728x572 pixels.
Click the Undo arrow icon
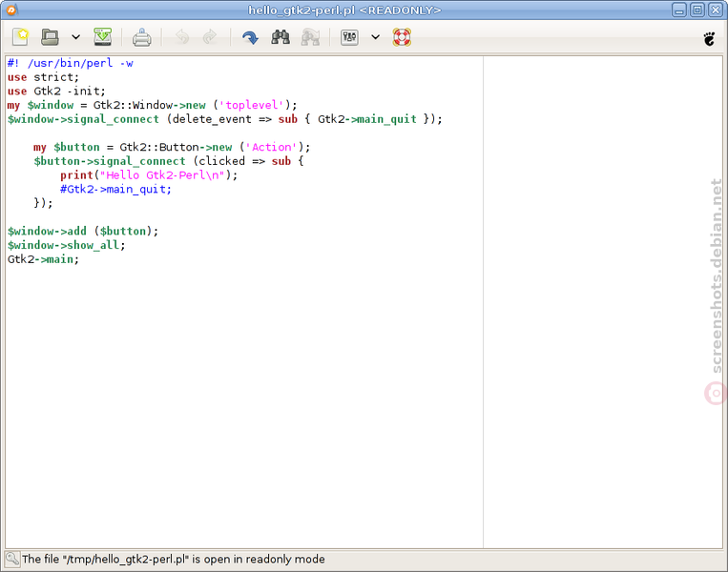point(182,37)
